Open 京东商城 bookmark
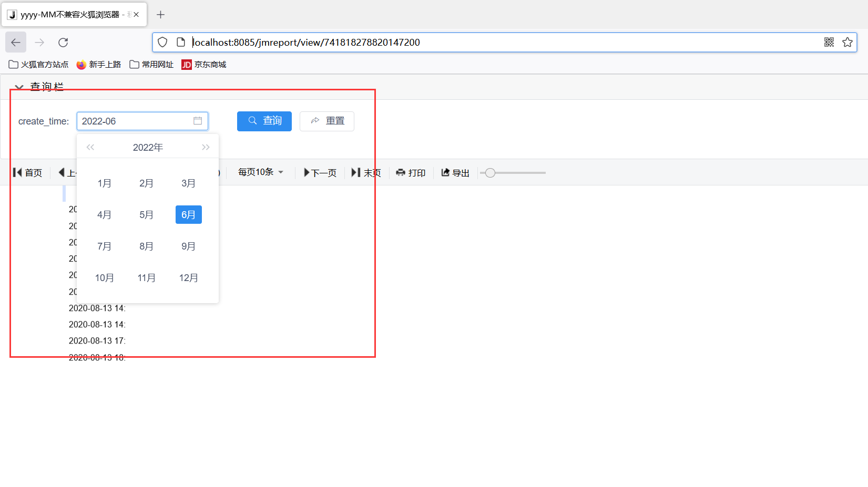This screenshot has width=868, height=487. point(204,64)
